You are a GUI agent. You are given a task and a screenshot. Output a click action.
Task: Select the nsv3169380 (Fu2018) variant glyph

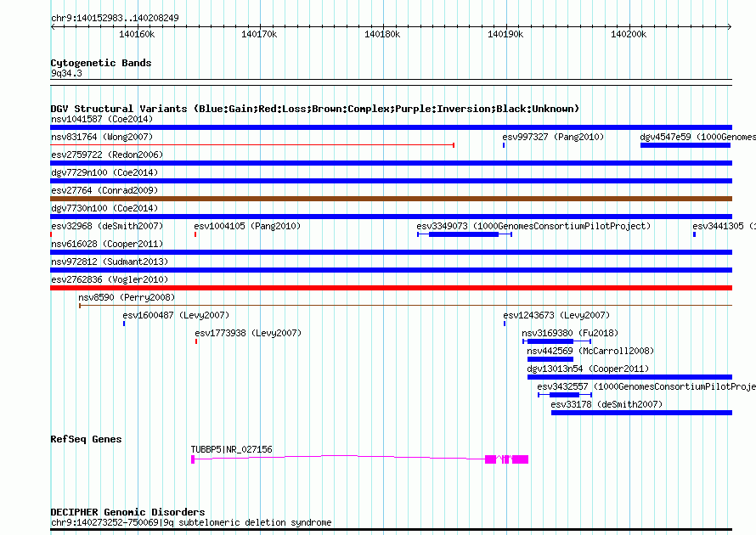coord(557,341)
